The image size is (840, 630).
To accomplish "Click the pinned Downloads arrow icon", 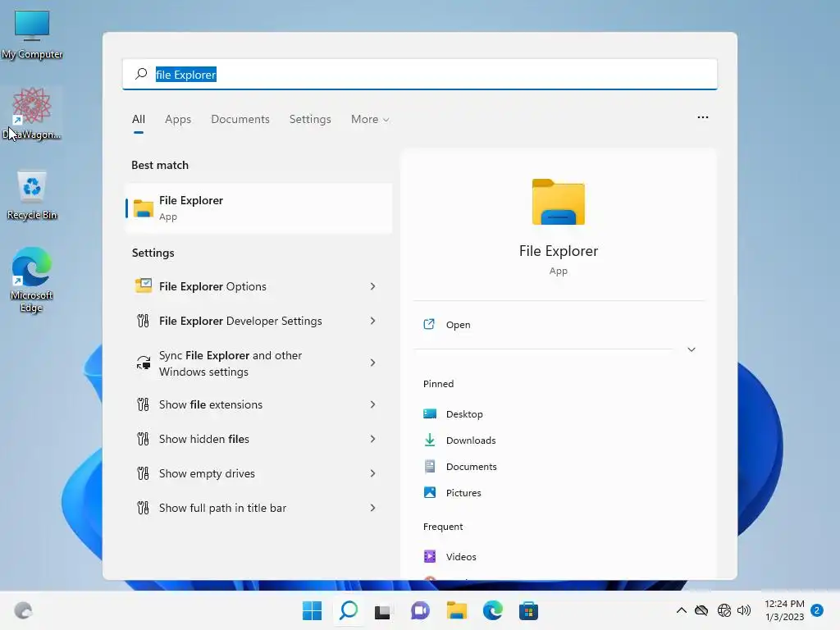I will click(430, 440).
